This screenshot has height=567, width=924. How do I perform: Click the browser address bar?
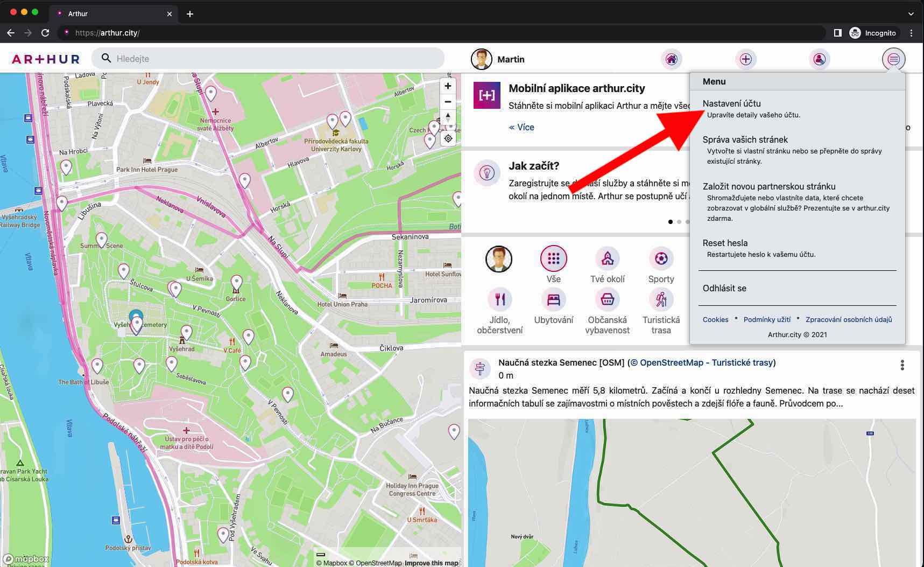441,33
